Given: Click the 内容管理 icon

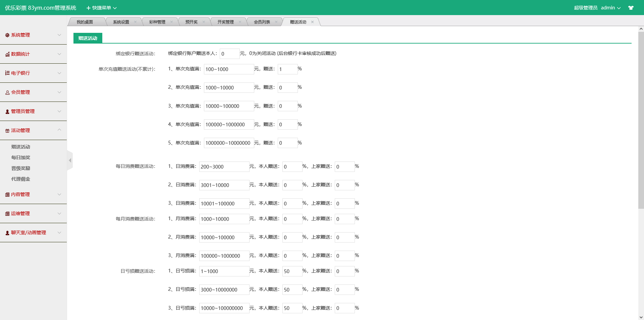Looking at the screenshot, I should [x=7, y=195].
